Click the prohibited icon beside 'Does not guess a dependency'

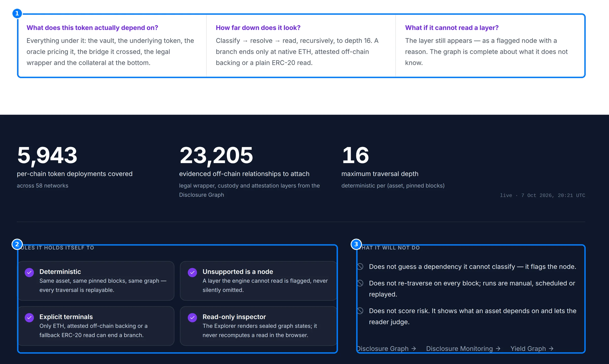tap(360, 267)
